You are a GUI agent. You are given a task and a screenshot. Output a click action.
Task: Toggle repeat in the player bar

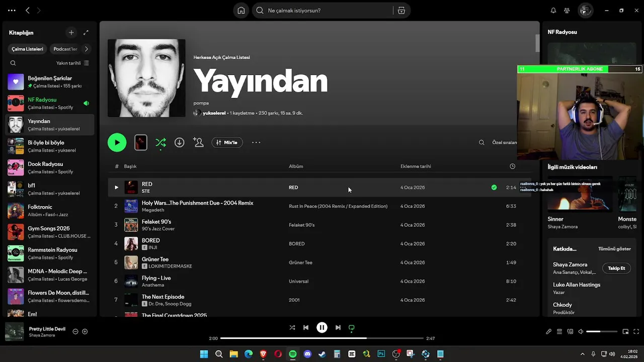(x=352, y=327)
